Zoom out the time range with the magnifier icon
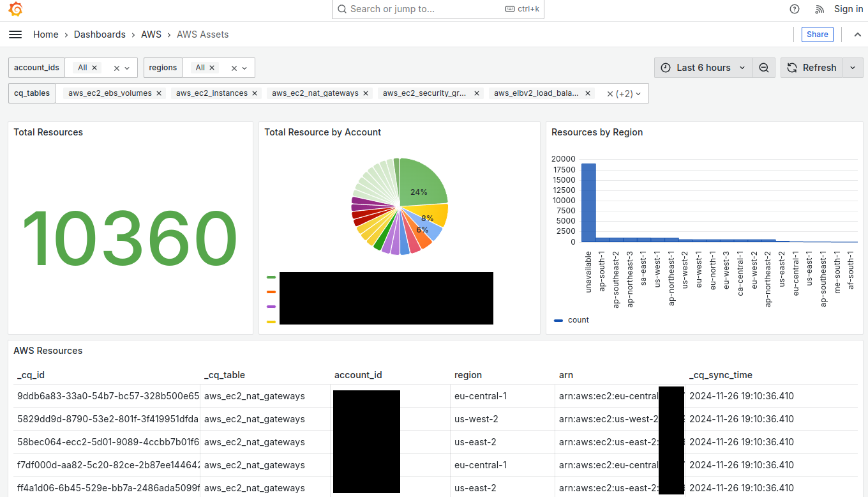Image resolution: width=868 pixels, height=497 pixels. pos(764,67)
